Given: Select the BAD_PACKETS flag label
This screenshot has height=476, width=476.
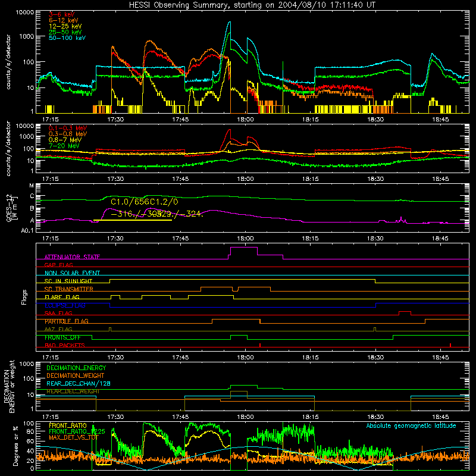Looking at the screenshot, I should (65, 345).
